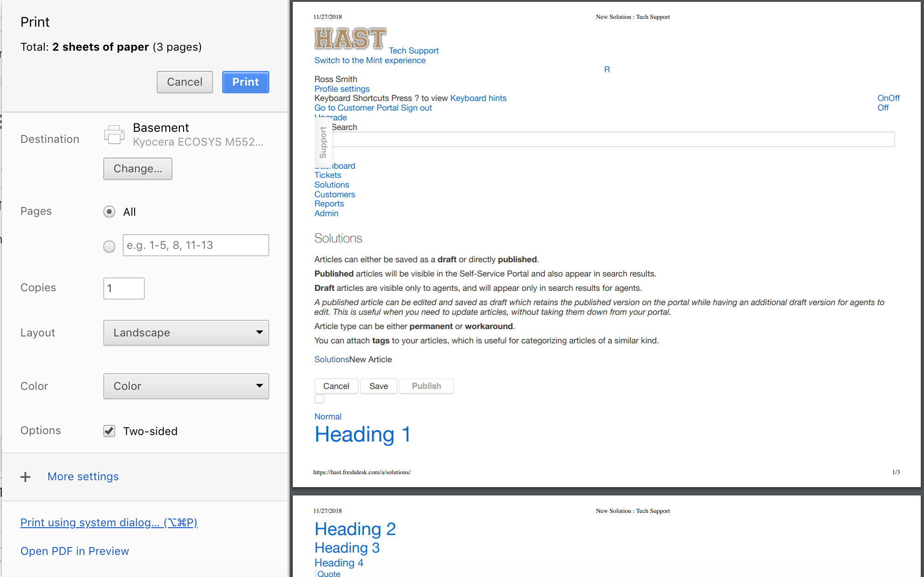The height and width of the screenshot is (577, 924).
Task: Click the Publish button in the preview
Action: point(426,386)
